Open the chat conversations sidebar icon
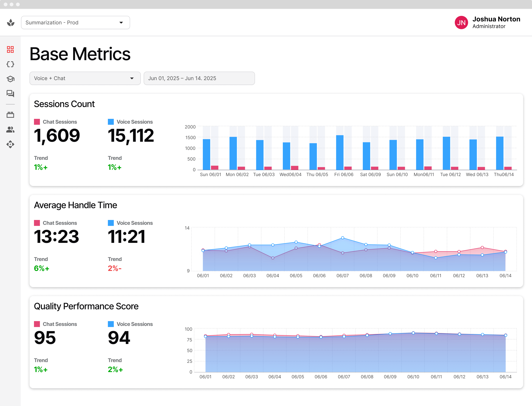 (x=10, y=94)
